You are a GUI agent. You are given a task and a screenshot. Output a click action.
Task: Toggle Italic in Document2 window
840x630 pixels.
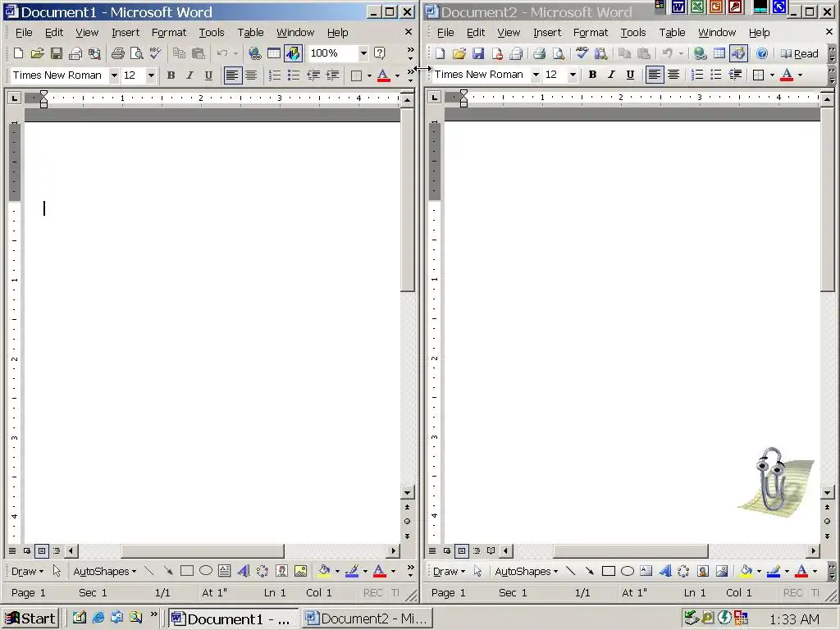[x=611, y=75]
